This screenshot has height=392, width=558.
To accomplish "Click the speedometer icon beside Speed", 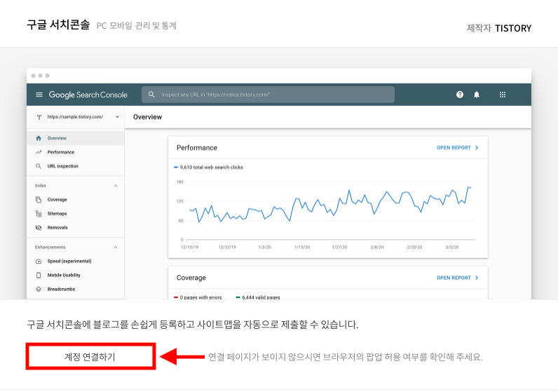I will point(39,262).
